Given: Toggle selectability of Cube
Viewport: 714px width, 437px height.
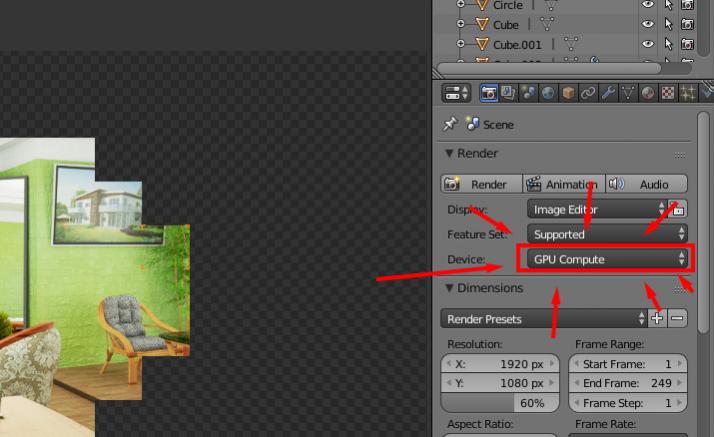Looking at the screenshot, I should [668, 24].
